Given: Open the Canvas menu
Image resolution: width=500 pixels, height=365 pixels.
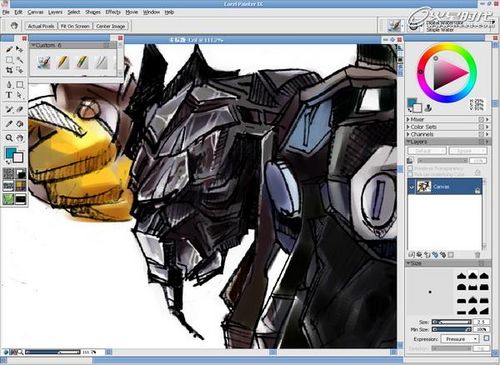Looking at the screenshot, I should click(35, 12).
